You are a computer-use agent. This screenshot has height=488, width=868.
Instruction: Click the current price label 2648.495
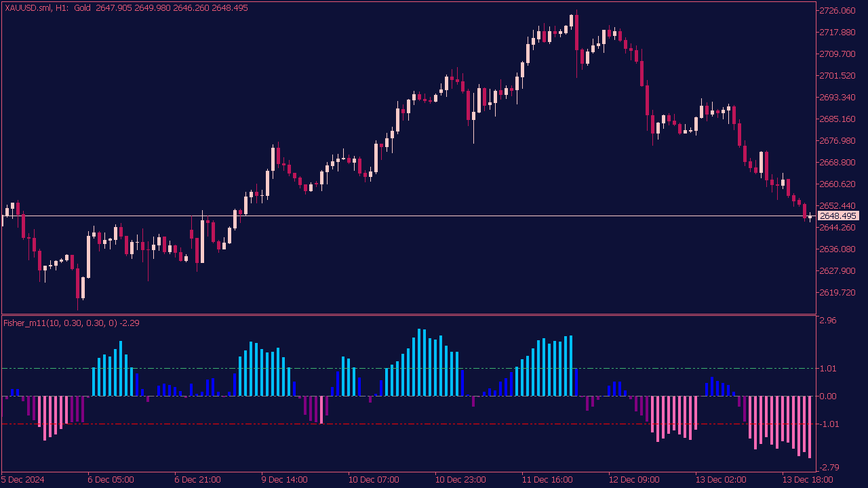coord(839,216)
